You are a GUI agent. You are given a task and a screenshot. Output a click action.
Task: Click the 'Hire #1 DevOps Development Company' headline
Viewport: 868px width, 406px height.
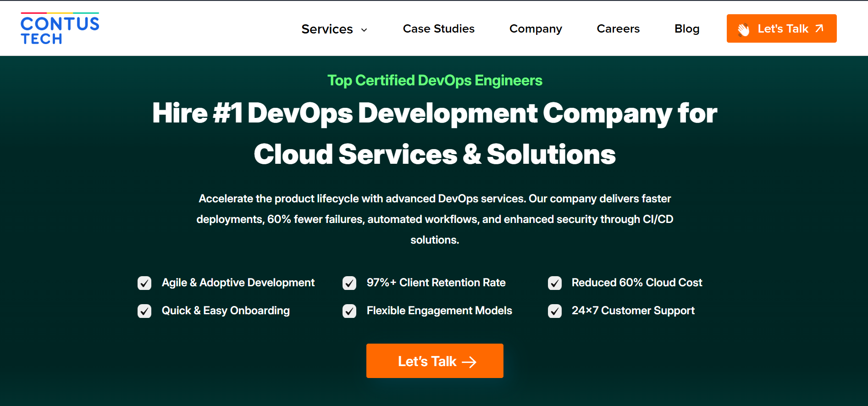pyautogui.click(x=435, y=133)
